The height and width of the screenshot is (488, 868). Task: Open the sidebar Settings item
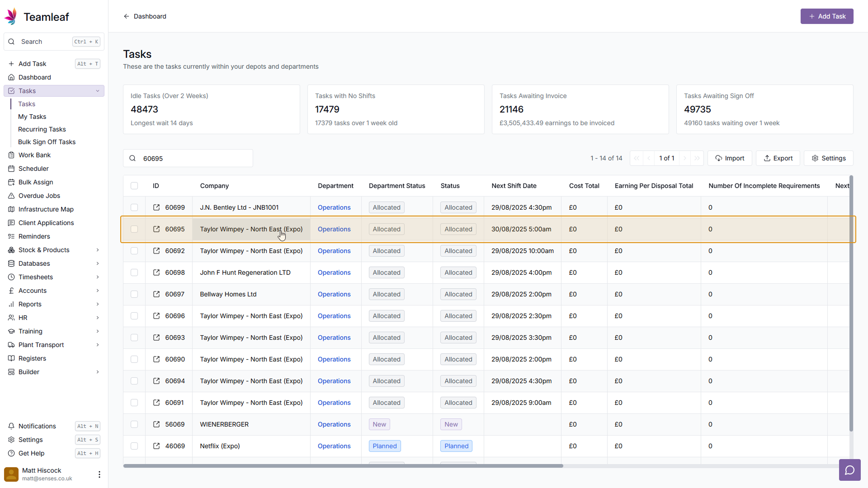click(54, 440)
